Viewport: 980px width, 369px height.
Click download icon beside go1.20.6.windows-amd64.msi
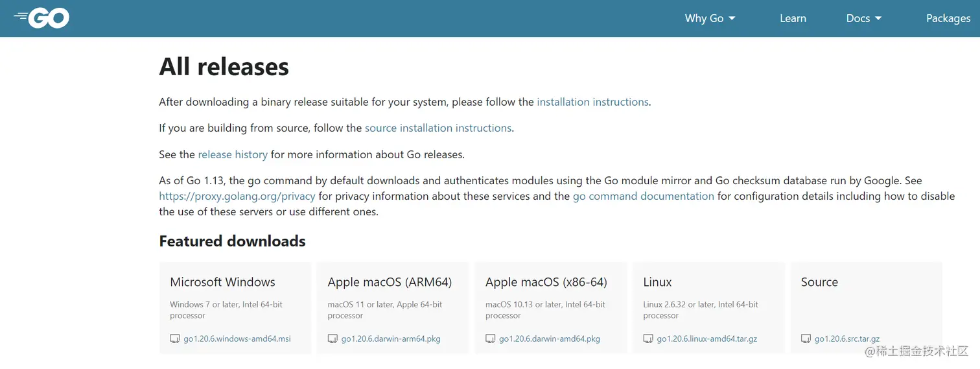175,339
